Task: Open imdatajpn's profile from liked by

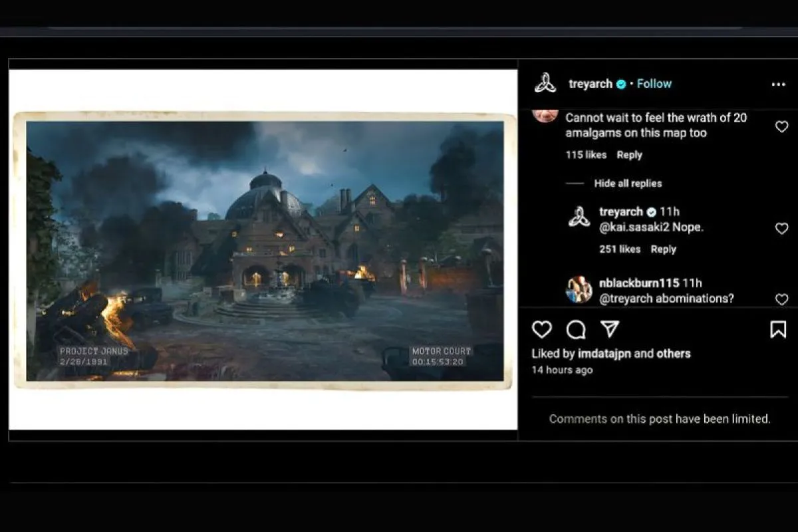Action: click(604, 354)
